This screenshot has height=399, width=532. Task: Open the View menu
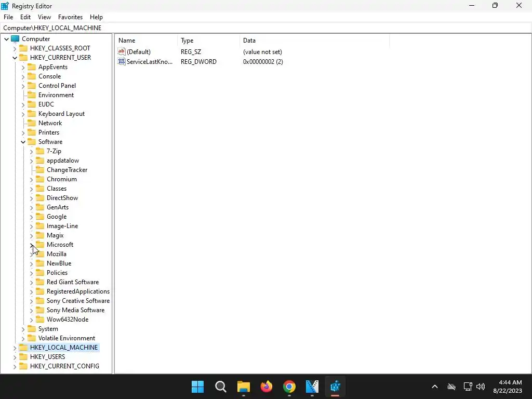pyautogui.click(x=44, y=17)
